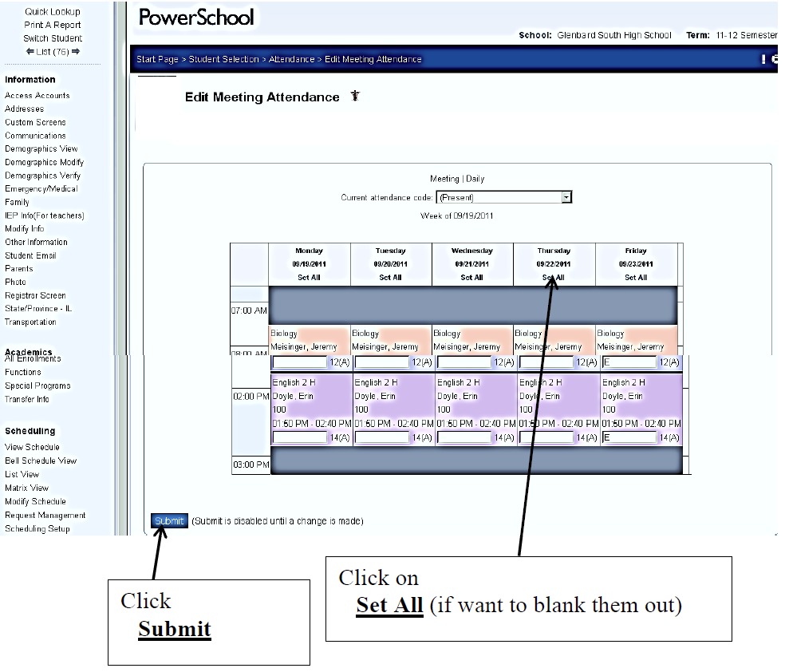
Task: Click Friday English 2 H attendance field
Action: 629,437
